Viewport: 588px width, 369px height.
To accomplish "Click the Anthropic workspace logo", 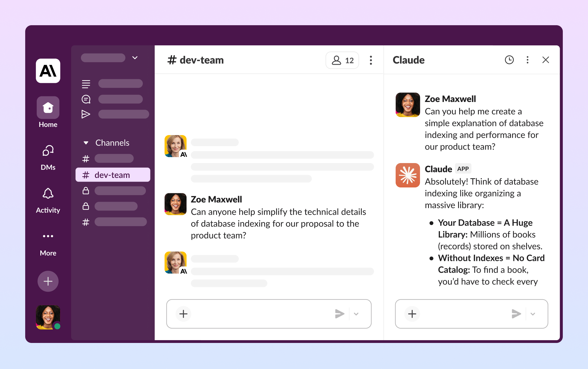I will [x=48, y=71].
